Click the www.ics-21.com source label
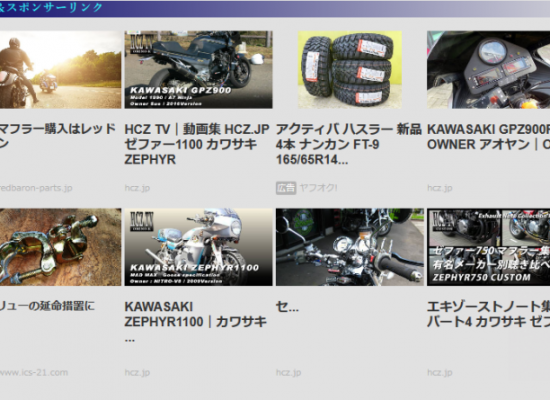 click(x=34, y=373)
